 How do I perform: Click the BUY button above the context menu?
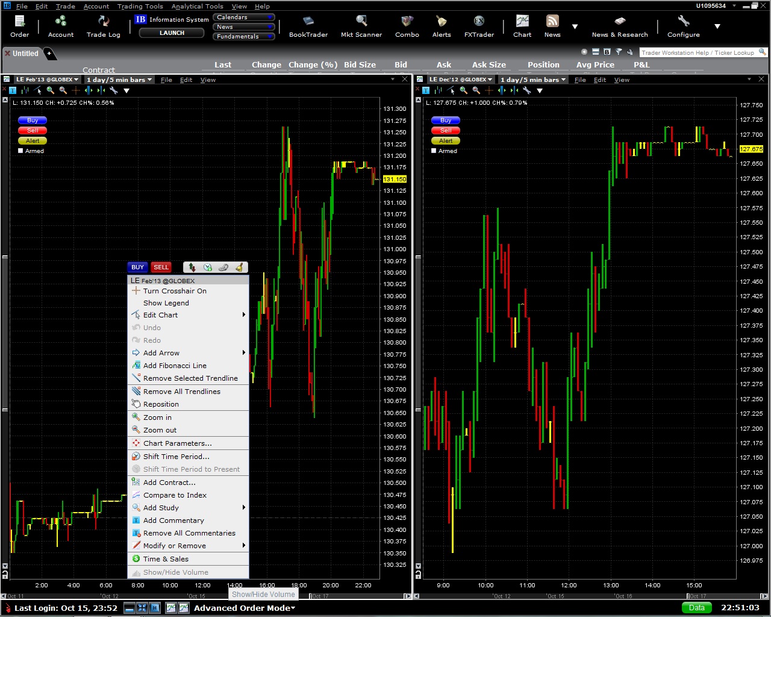tap(138, 267)
